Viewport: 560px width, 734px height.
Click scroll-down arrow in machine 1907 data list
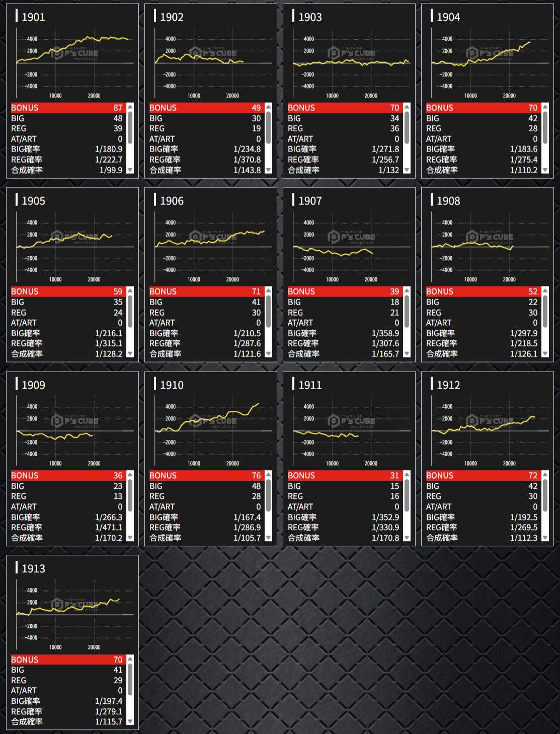(407, 354)
